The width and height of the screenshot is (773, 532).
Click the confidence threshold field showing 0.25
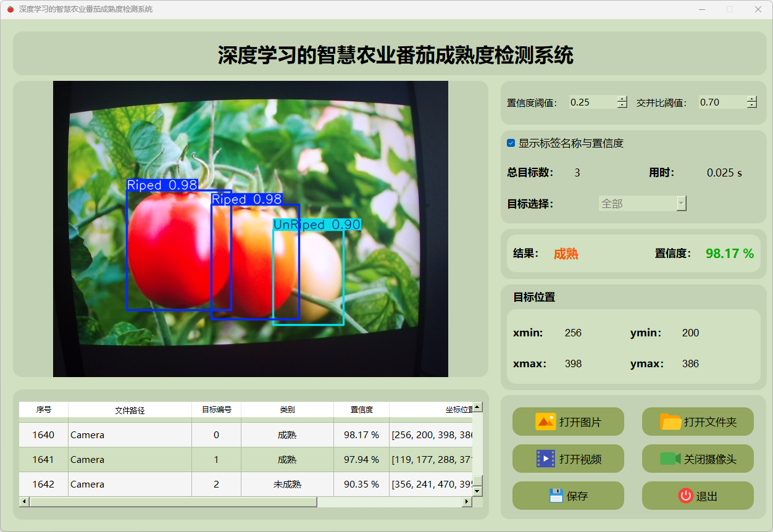click(x=591, y=102)
